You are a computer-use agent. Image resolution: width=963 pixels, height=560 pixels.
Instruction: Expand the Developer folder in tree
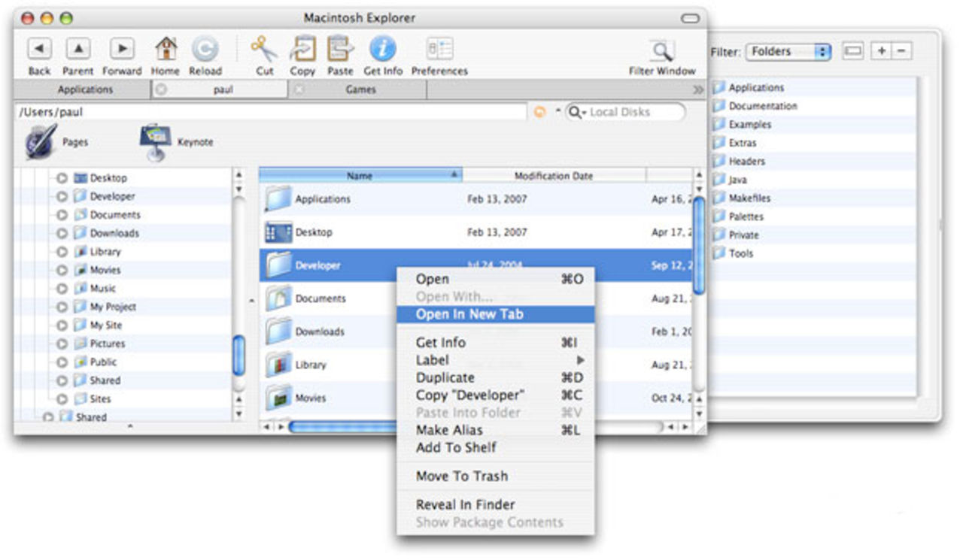click(x=62, y=197)
